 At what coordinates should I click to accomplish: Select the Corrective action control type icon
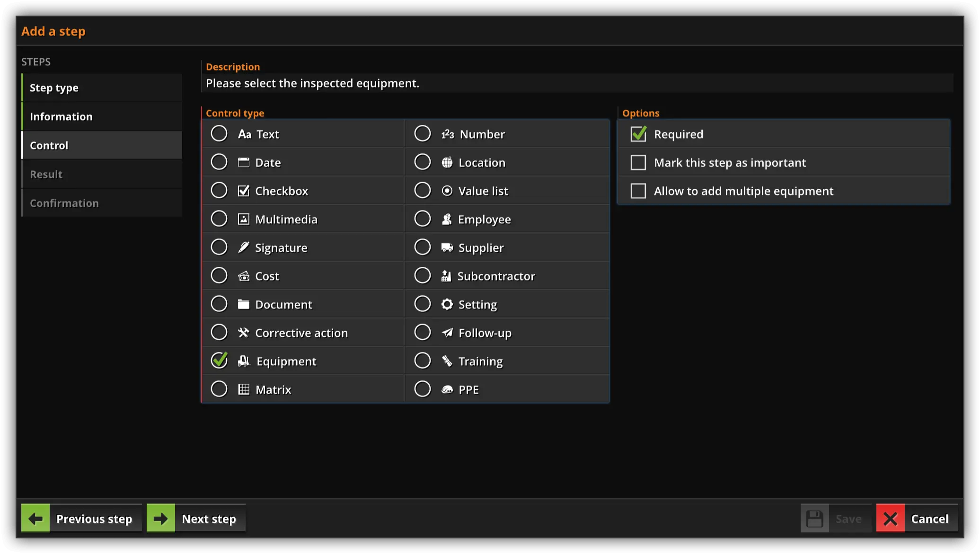[x=244, y=333]
